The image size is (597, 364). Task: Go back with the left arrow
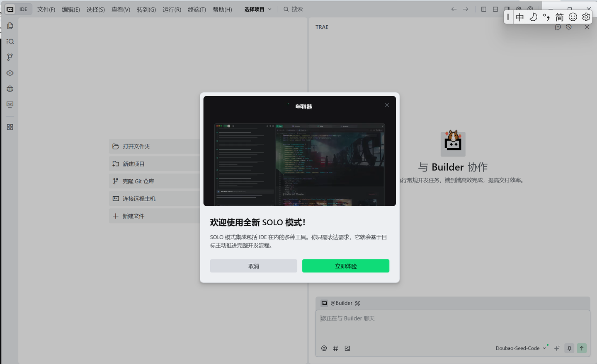click(x=454, y=9)
